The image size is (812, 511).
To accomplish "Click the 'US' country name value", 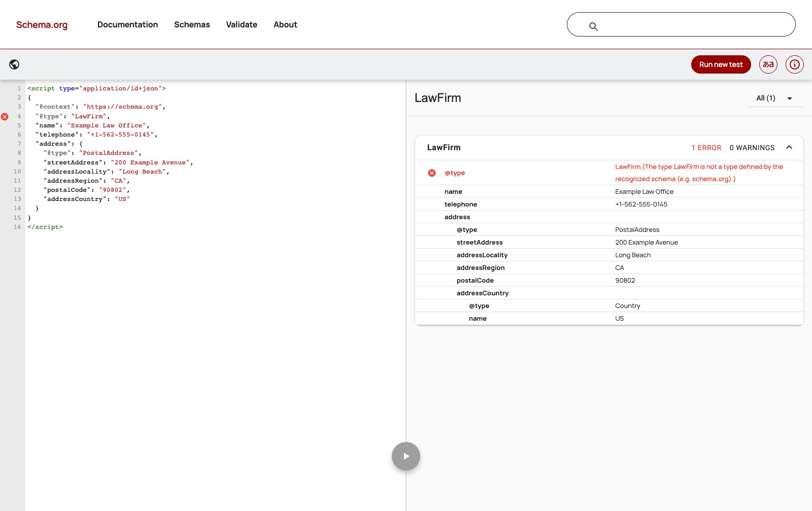I will [620, 319].
